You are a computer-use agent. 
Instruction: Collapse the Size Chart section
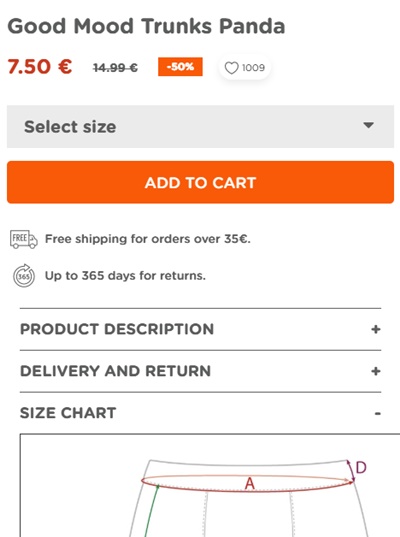pos(200,413)
